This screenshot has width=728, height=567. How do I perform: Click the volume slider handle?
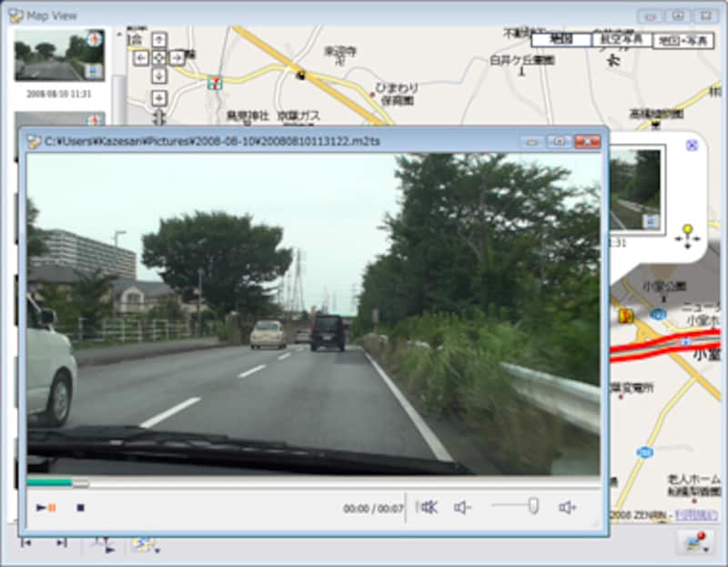(x=533, y=506)
